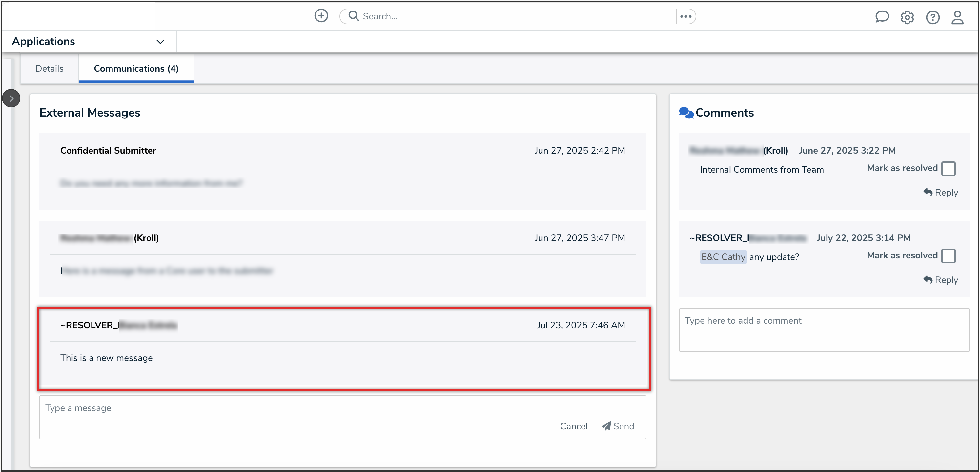Open the chat bubble messages icon

tap(882, 17)
